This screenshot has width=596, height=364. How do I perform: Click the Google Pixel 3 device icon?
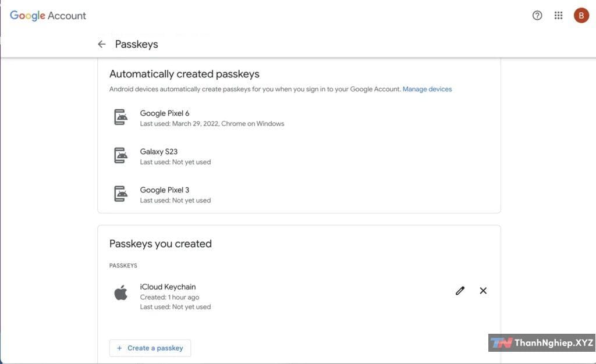pyautogui.click(x=121, y=194)
